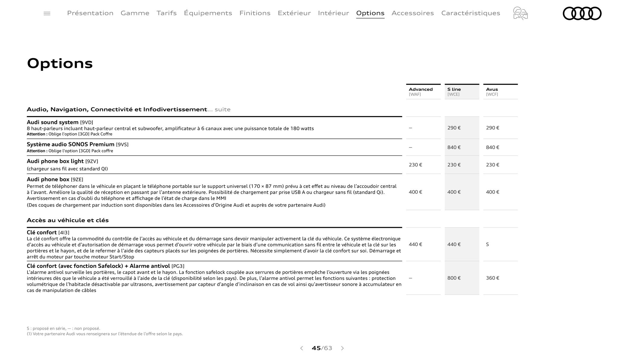Image resolution: width=644 pixels, height=362 pixels.
Task: Click the S line 400 € phone box price
Action: (454, 192)
